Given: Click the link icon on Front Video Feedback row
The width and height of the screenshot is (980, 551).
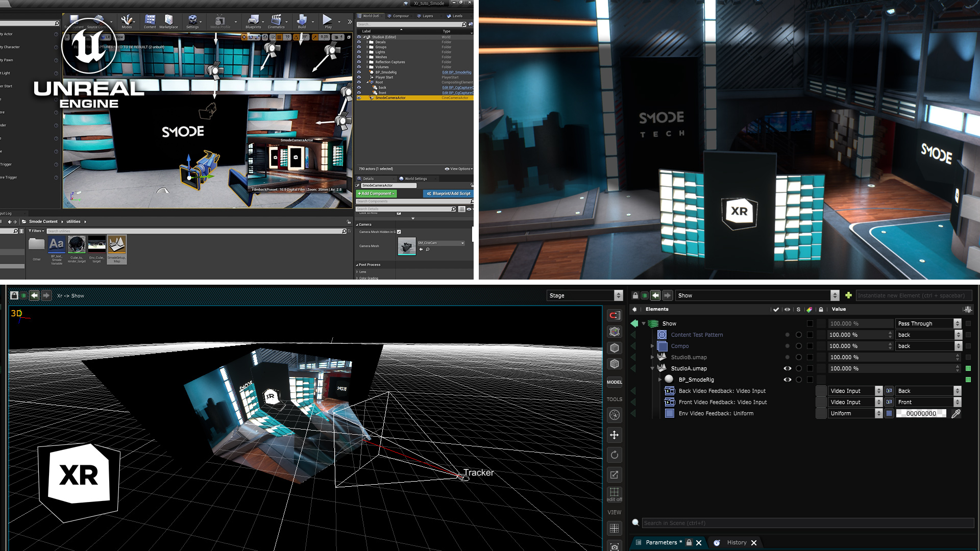Looking at the screenshot, I should coord(889,402).
